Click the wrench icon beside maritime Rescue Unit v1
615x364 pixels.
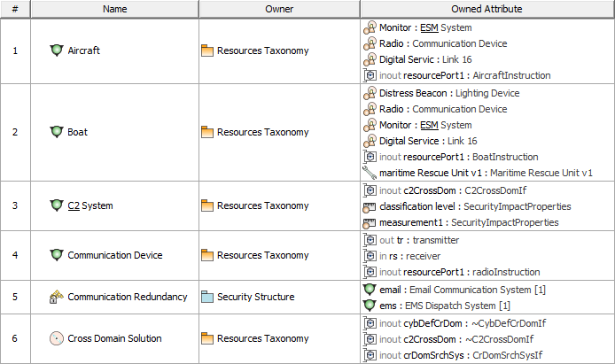tap(370, 173)
